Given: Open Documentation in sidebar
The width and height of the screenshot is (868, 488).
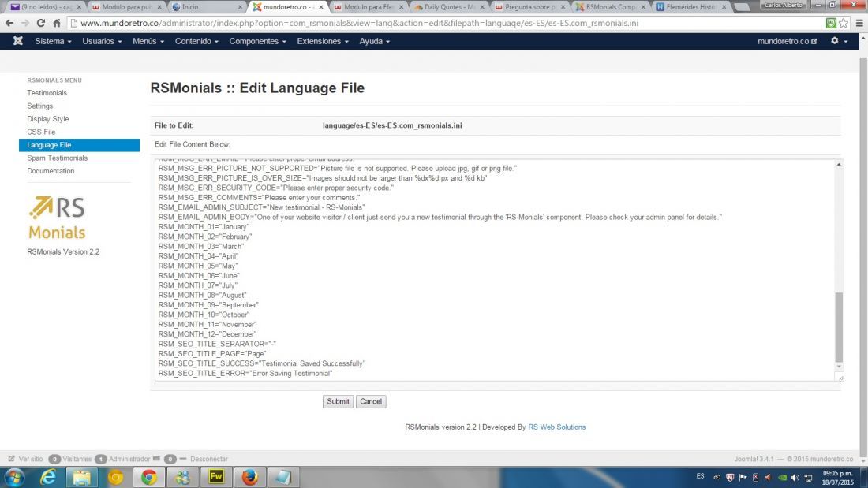Looking at the screenshot, I should pyautogui.click(x=51, y=171).
